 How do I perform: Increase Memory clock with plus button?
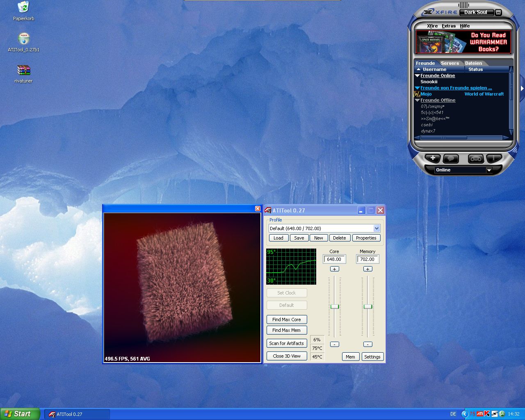click(x=368, y=269)
